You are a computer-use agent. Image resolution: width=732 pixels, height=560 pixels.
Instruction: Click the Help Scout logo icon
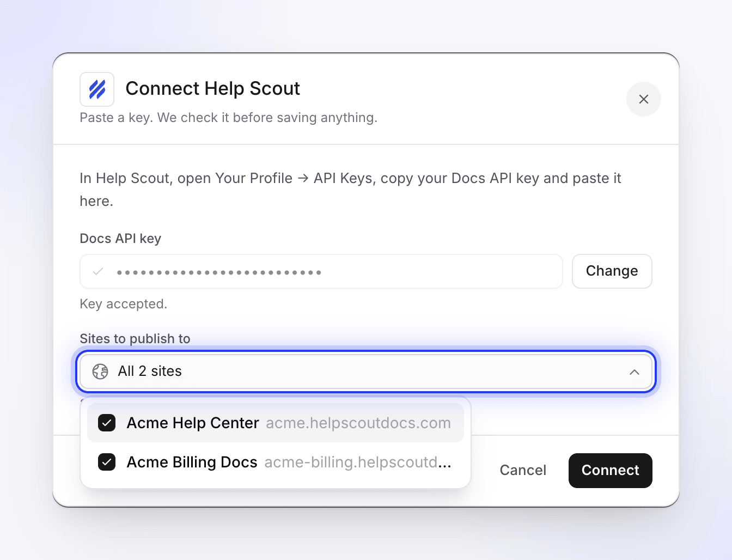97,89
